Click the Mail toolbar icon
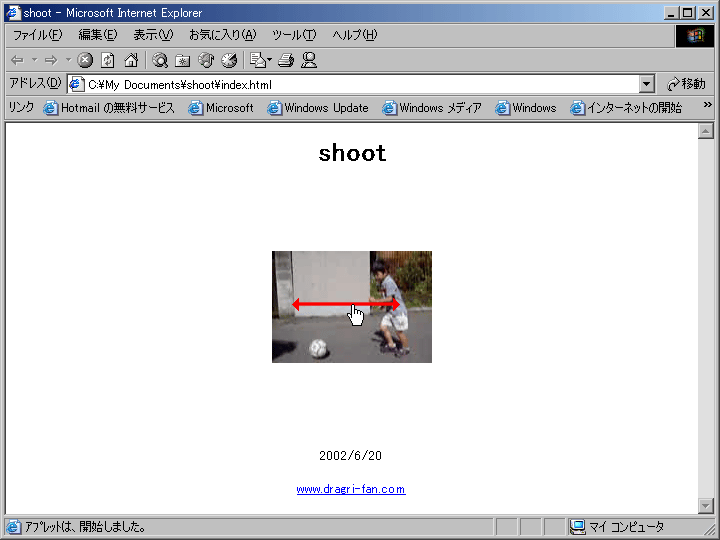The image size is (720, 540). tap(257, 60)
